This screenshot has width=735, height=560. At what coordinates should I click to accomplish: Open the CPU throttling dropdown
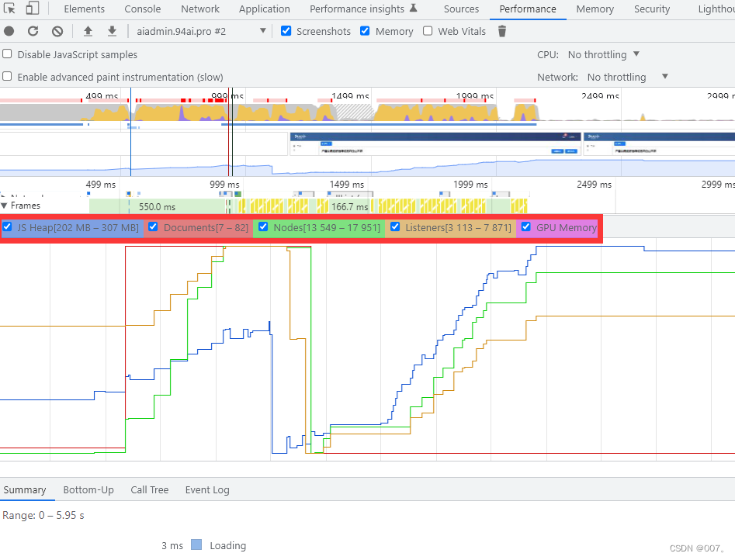(x=603, y=54)
